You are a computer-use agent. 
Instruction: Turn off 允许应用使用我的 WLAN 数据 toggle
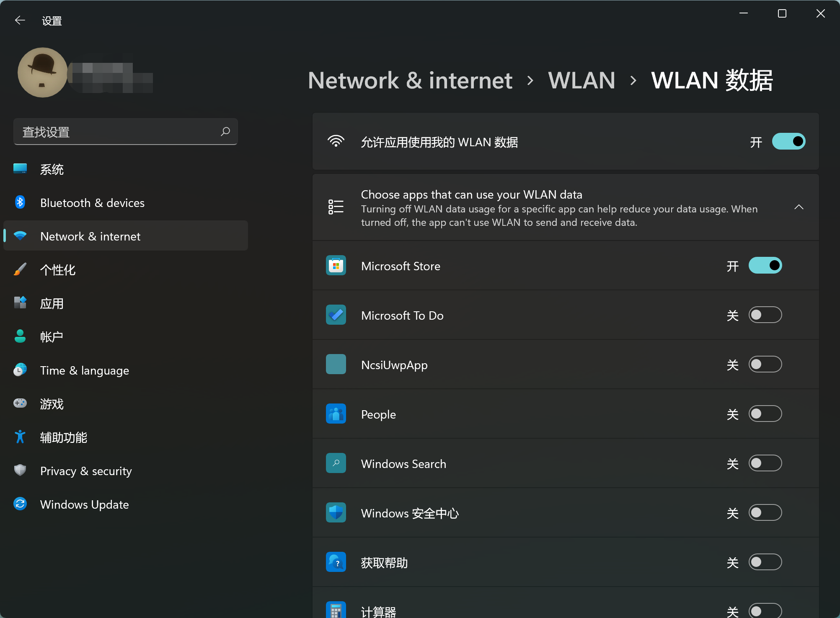(788, 142)
